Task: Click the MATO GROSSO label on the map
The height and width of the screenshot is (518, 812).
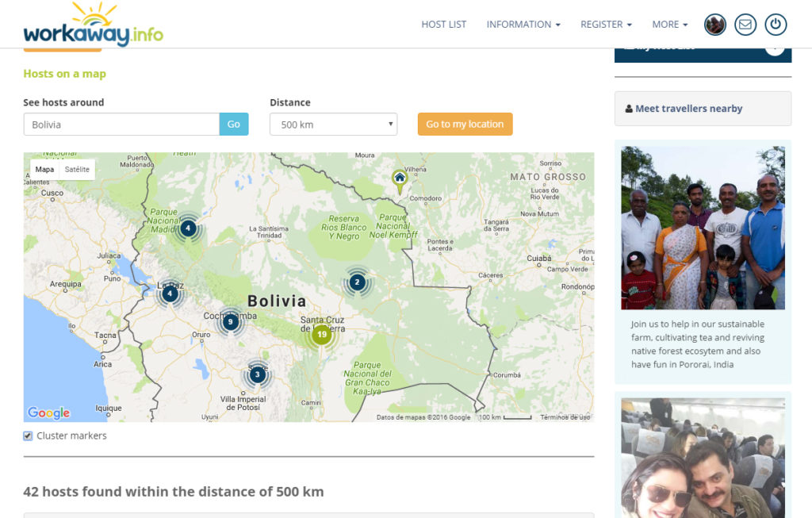Action: [548, 177]
